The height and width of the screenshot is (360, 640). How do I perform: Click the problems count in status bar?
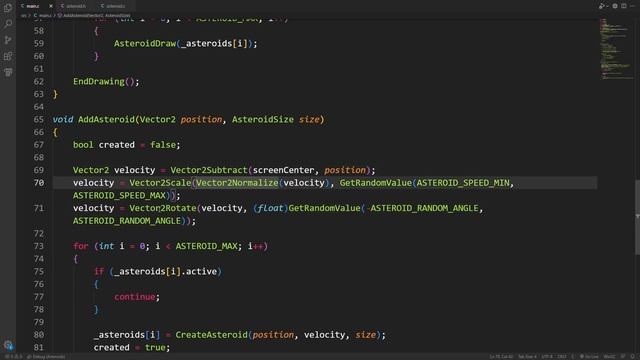pyautogui.click(x=13, y=357)
